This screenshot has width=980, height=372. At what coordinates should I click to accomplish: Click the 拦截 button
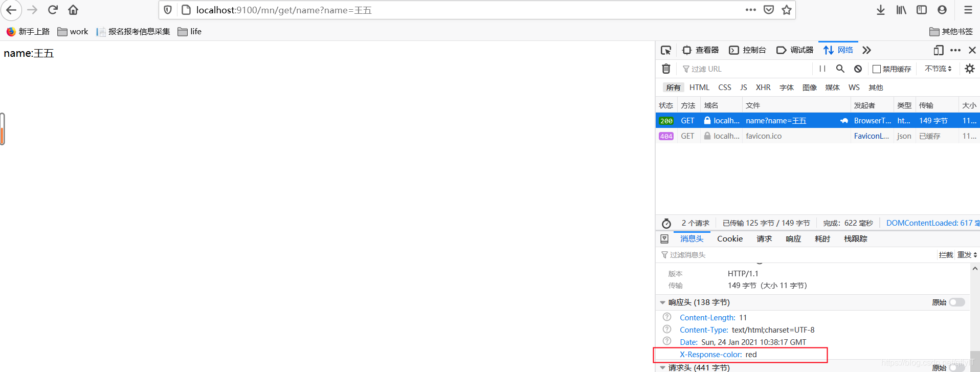click(946, 255)
